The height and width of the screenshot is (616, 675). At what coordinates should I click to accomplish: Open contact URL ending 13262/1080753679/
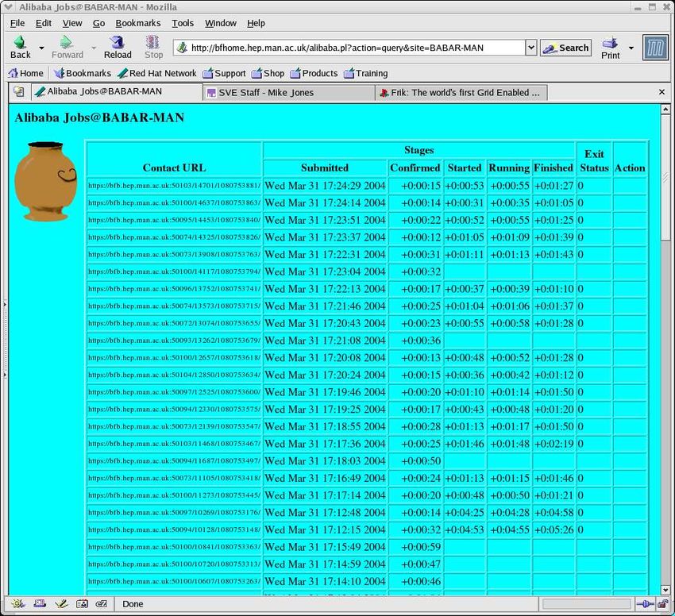pyautogui.click(x=175, y=341)
